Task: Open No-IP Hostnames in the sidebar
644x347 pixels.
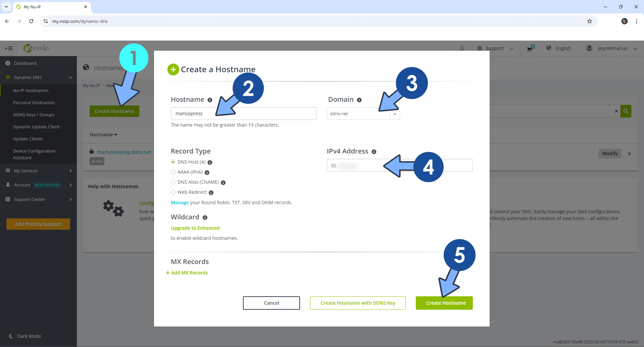Action: pyautogui.click(x=31, y=90)
